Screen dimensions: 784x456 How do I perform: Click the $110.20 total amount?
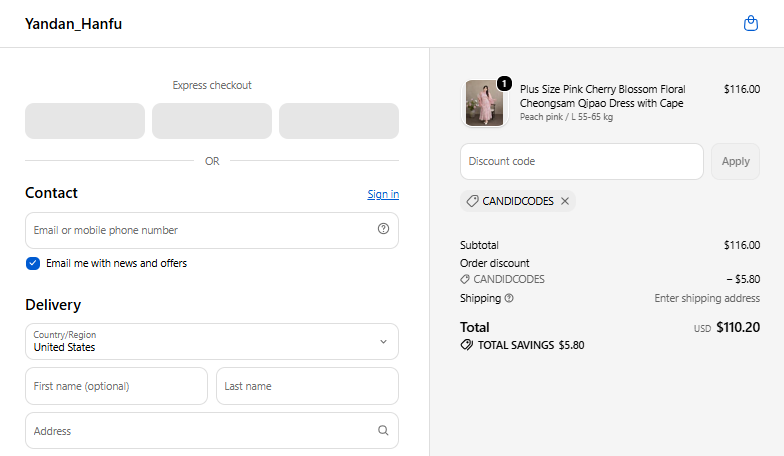click(738, 327)
